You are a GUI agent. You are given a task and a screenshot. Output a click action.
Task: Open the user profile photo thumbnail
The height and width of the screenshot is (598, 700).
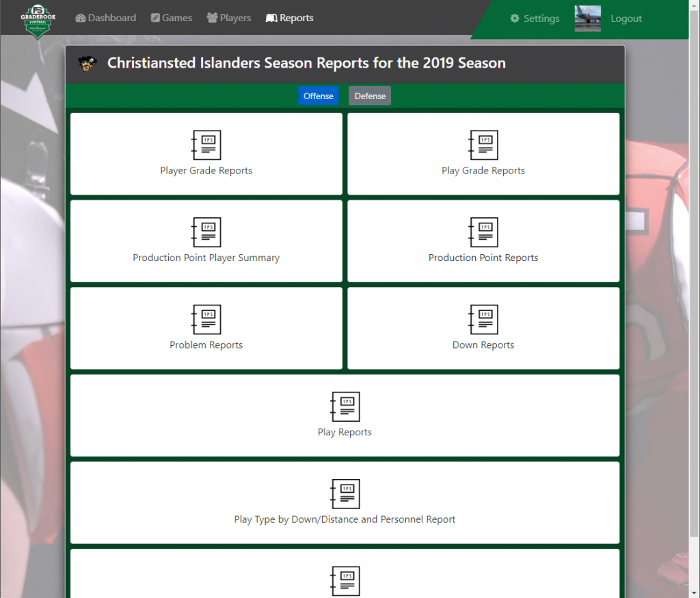pyautogui.click(x=587, y=18)
